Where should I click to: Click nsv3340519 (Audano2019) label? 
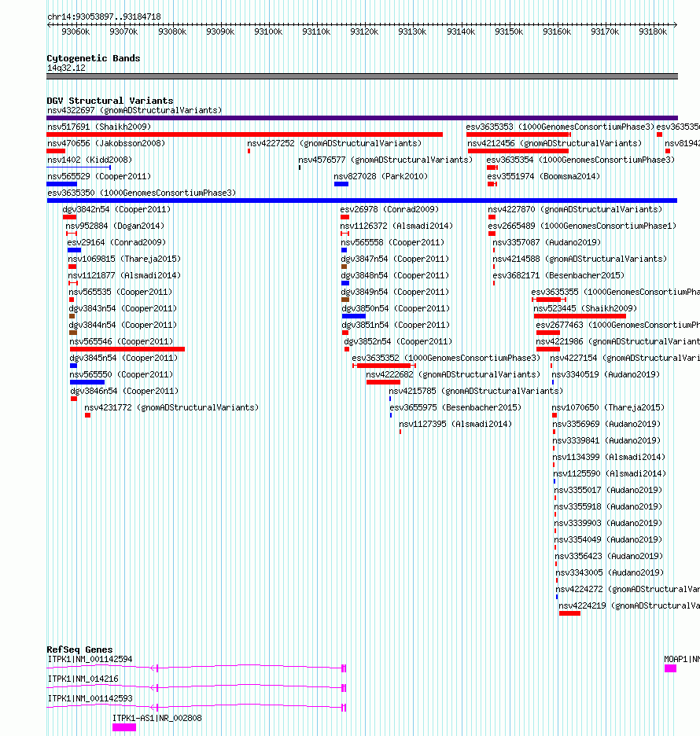(x=606, y=374)
